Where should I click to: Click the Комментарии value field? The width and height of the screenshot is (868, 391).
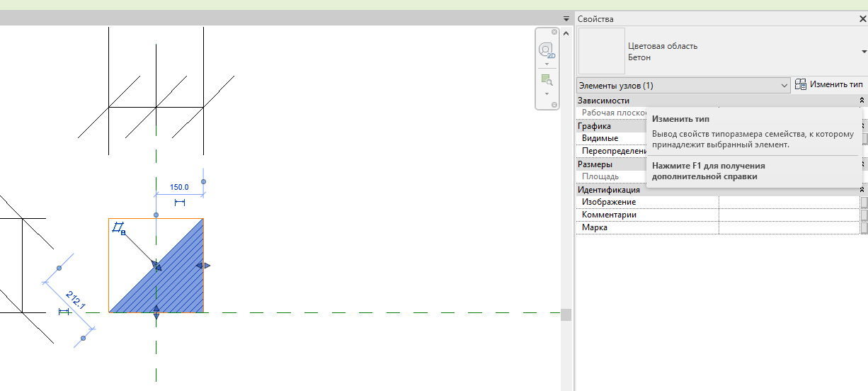pyautogui.click(x=789, y=215)
